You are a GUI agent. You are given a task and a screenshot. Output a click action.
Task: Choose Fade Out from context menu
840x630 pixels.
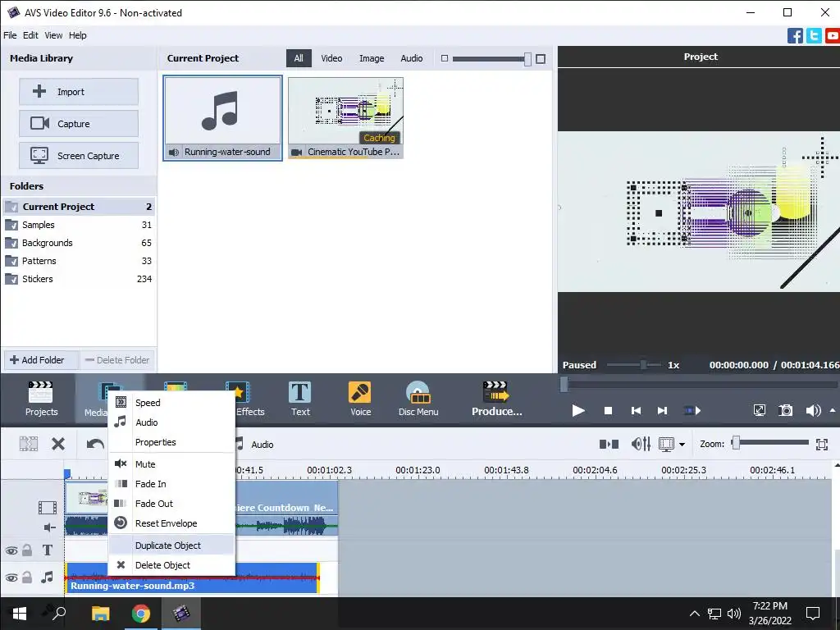click(171, 504)
